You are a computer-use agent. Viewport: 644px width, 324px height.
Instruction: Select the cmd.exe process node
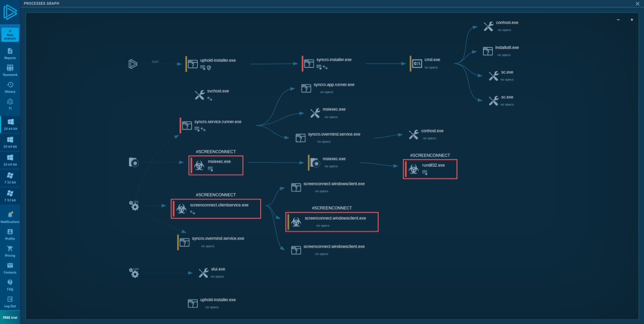[425, 64]
